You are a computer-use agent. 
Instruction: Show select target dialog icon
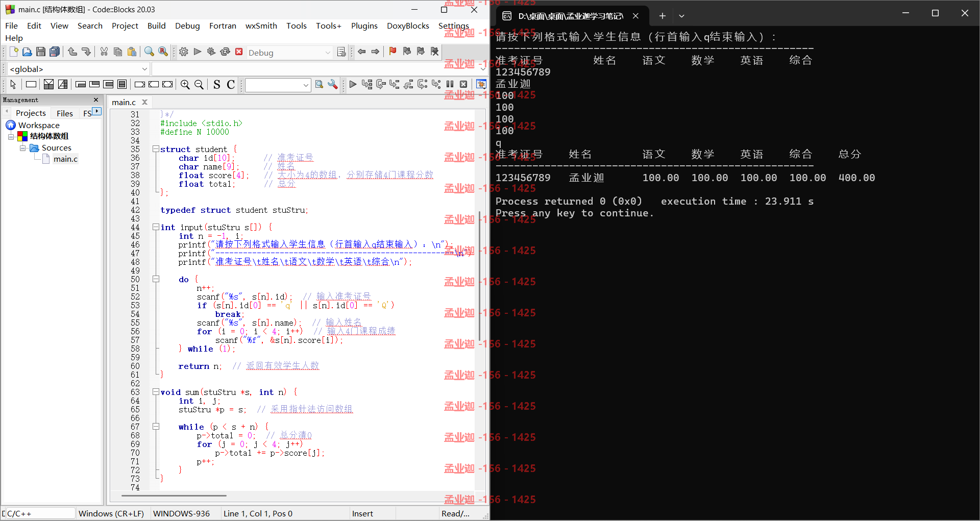pyautogui.click(x=341, y=52)
